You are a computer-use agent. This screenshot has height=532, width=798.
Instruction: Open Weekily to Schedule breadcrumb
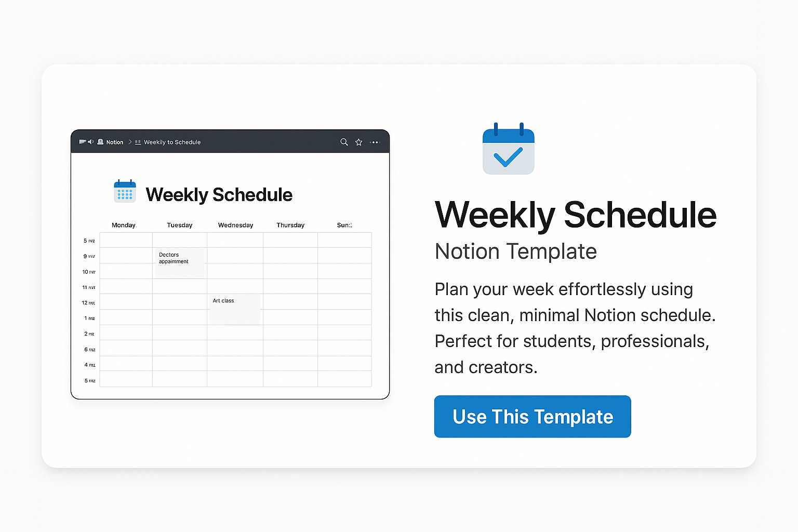(172, 142)
